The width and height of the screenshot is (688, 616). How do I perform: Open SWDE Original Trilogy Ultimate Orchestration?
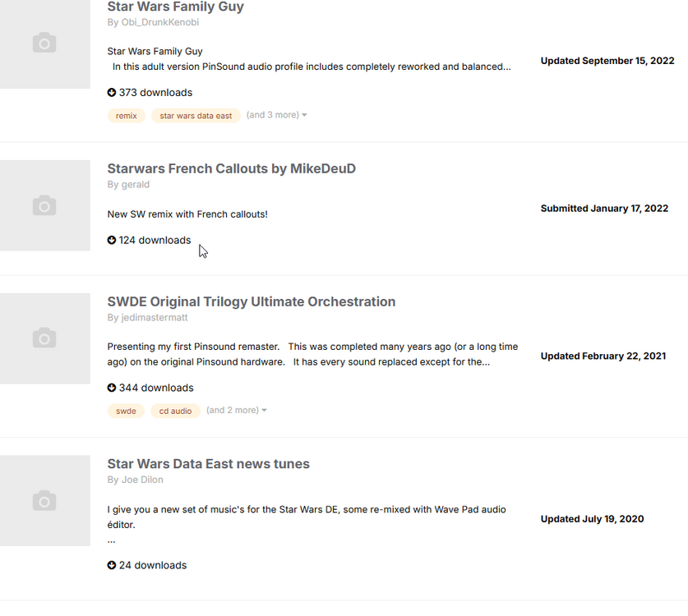(251, 301)
